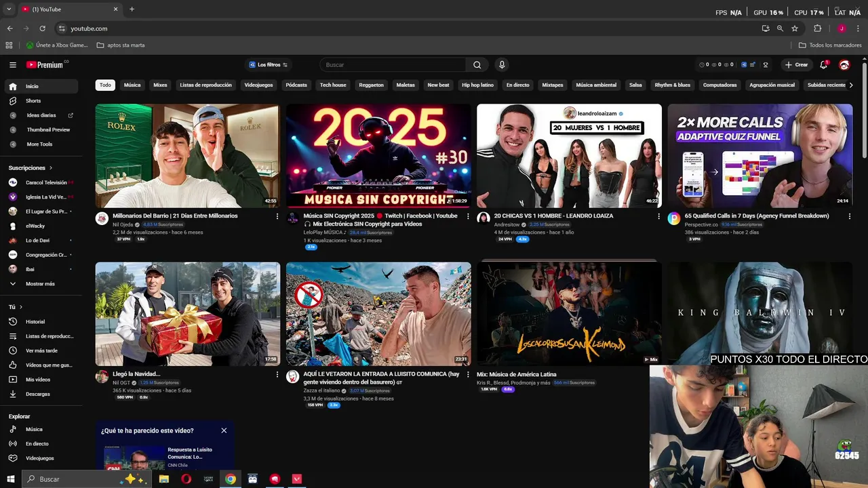The height and width of the screenshot is (488, 868).
Task: Open aptos sta marta bookmark folder
Action: point(121,45)
